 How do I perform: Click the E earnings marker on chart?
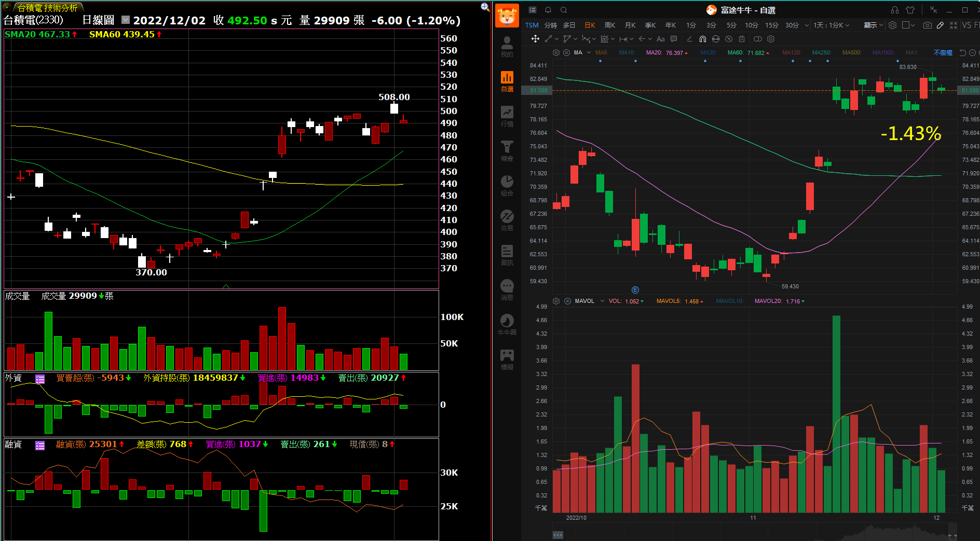click(635, 290)
